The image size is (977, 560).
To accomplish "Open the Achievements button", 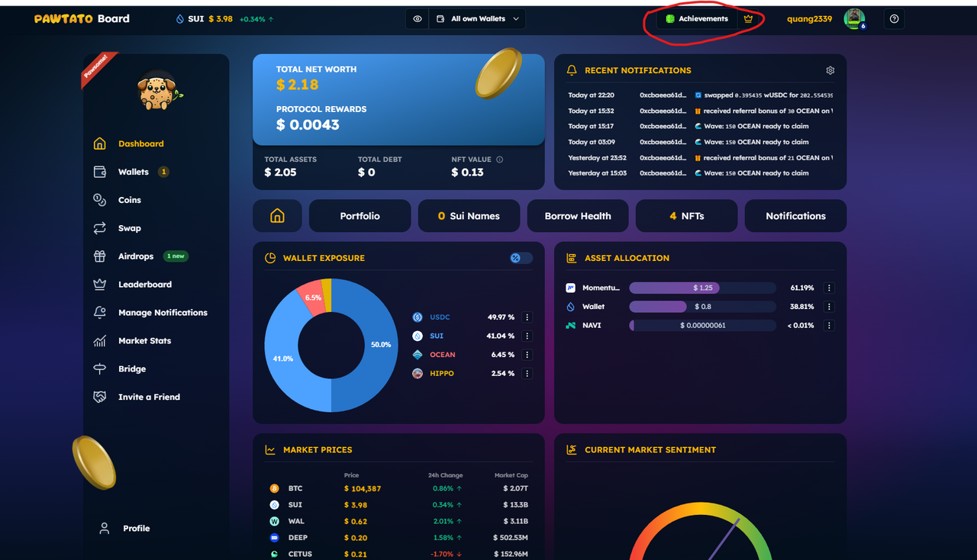I will click(696, 19).
